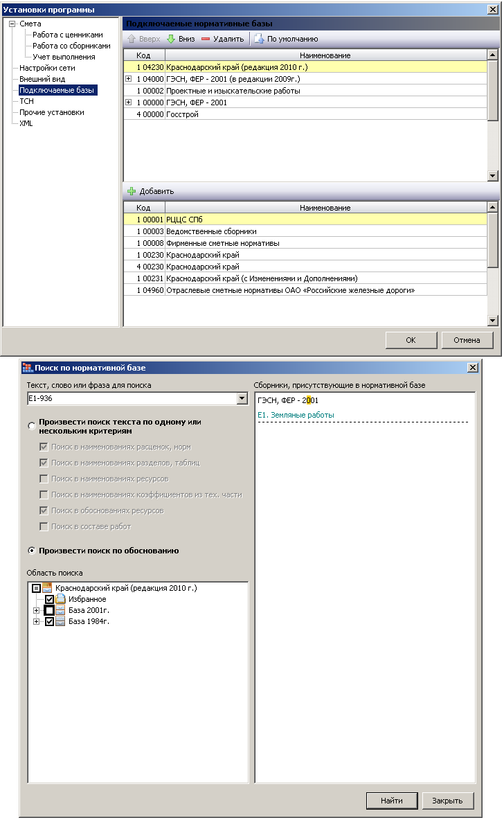Uncheck the Избранное checkbox
This screenshot has height=820, width=504.
(49, 599)
